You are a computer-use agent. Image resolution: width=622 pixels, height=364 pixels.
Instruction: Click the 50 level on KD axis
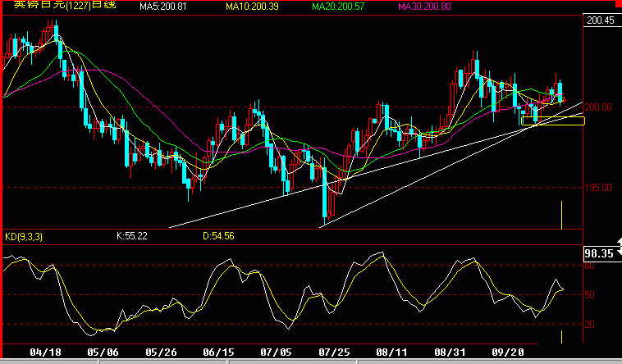click(x=590, y=295)
